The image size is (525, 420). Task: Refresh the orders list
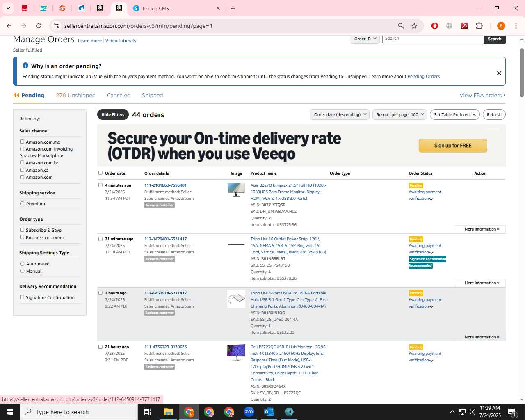point(494,114)
